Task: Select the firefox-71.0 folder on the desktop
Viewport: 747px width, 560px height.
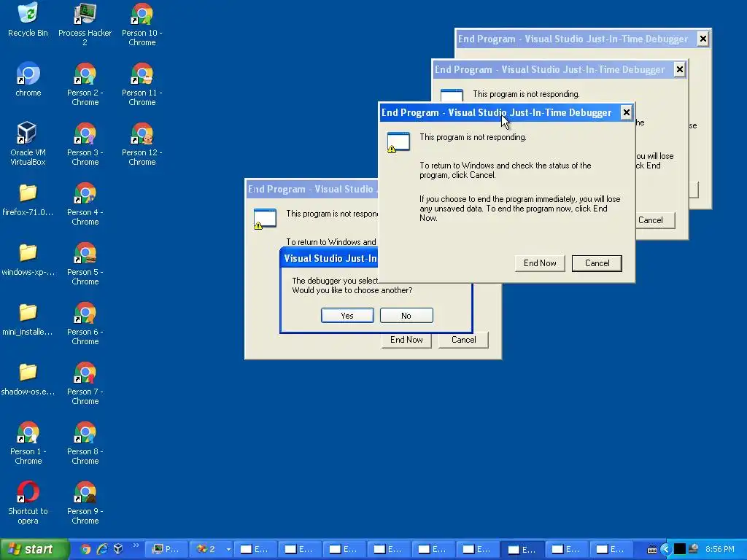Action: pyautogui.click(x=28, y=200)
